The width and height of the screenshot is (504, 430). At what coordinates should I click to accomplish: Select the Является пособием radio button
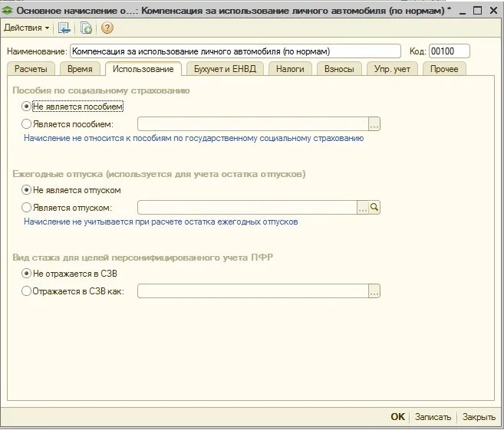click(x=26, y=124)
